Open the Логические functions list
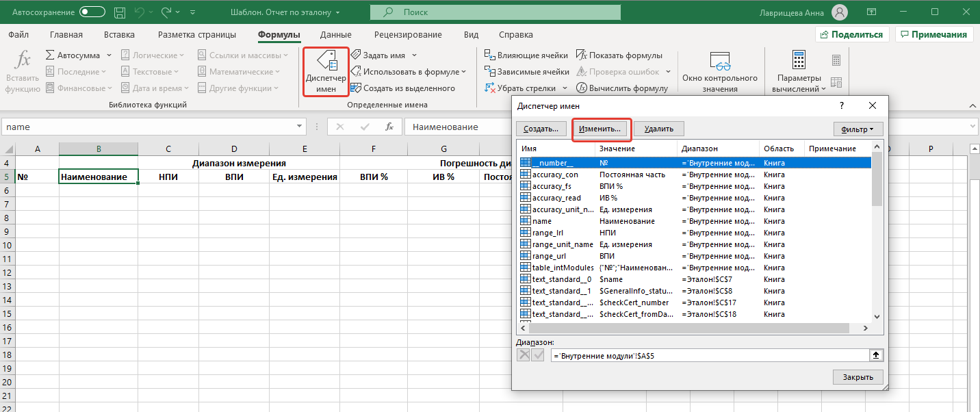The width and height of the screenshot is (980, 412). 153,55
